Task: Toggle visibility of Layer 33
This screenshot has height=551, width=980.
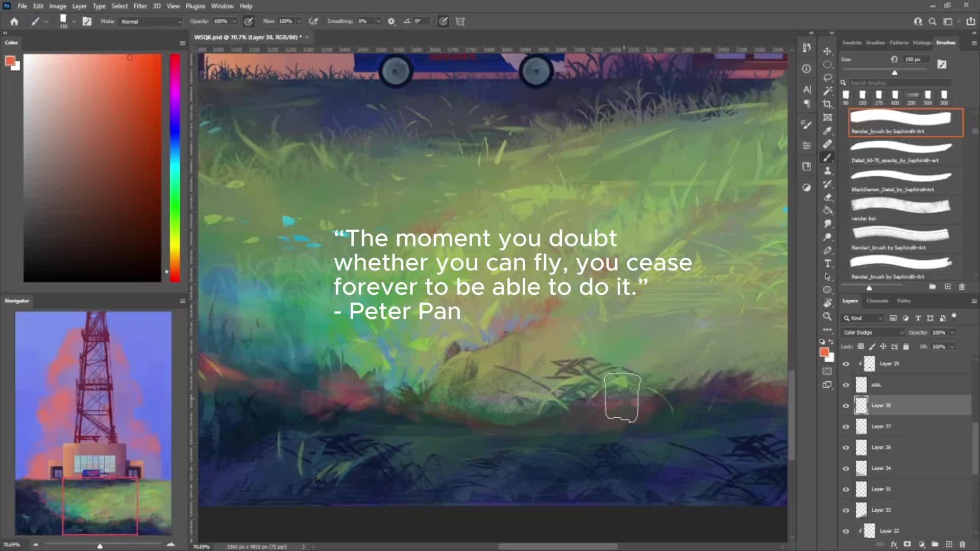Action: (x=846, y=510)
